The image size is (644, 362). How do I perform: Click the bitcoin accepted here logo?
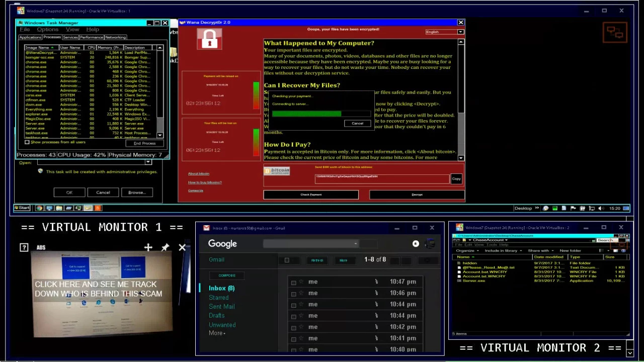[x=277, y=171]
